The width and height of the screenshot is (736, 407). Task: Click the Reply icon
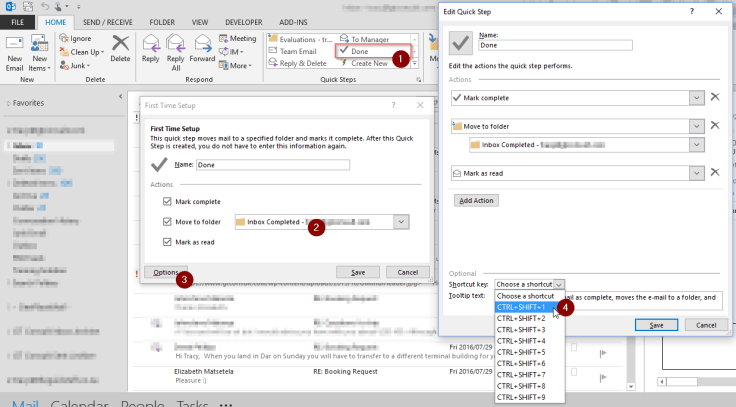(151, 49)
